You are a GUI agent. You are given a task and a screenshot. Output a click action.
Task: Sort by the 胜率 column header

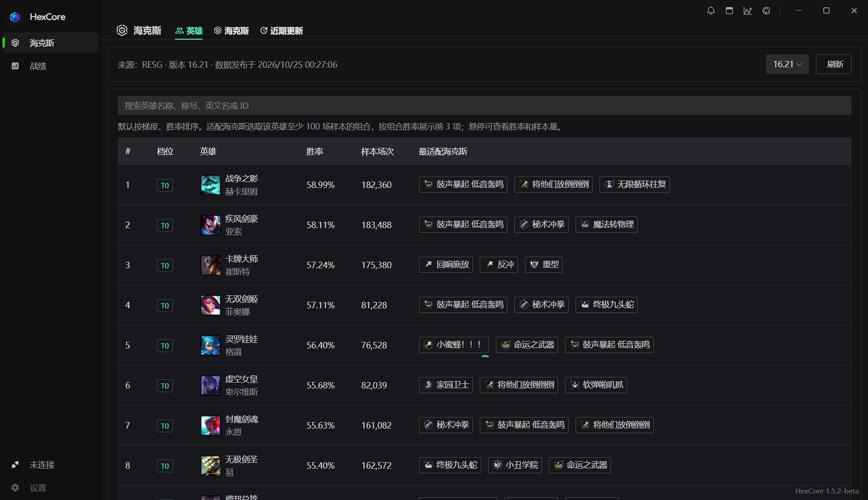coord(315,152)
